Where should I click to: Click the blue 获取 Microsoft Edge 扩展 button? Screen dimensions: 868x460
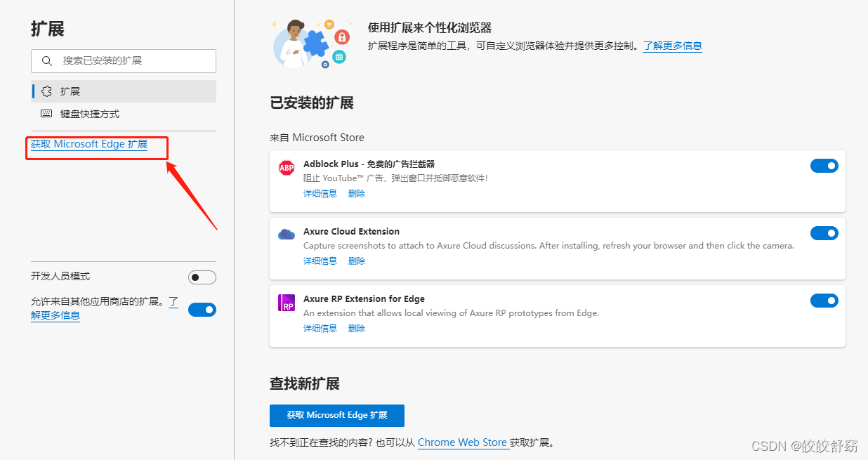337,415
